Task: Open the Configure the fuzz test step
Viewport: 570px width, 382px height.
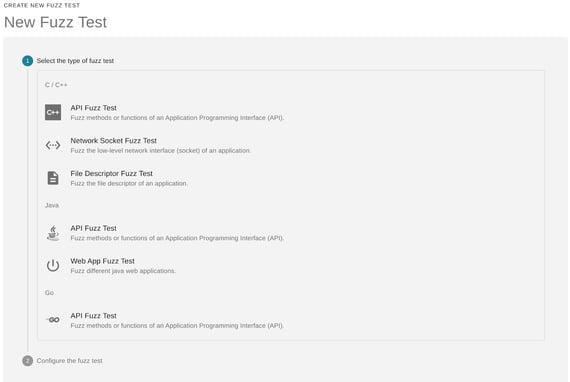Action: [x=69, y=361]
